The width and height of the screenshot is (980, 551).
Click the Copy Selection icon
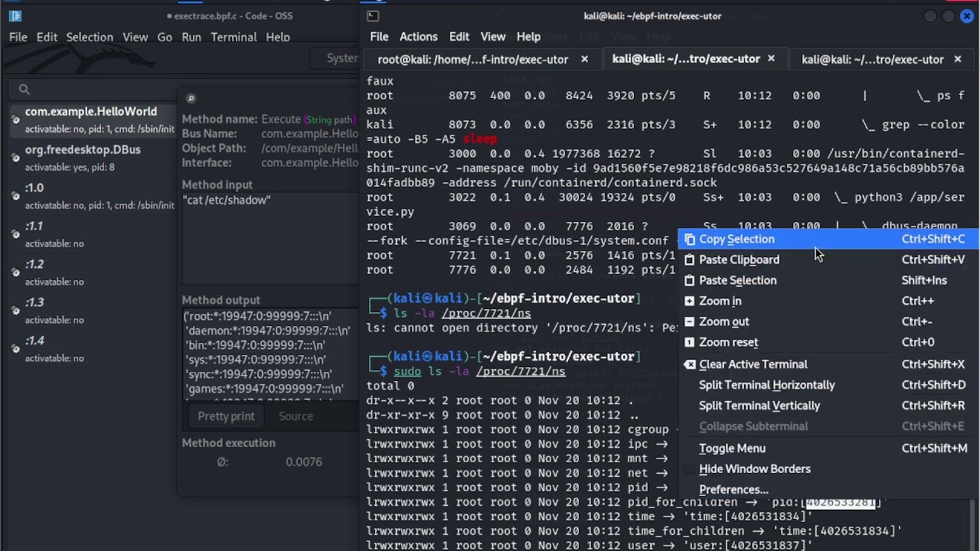(x=689, y=239)
